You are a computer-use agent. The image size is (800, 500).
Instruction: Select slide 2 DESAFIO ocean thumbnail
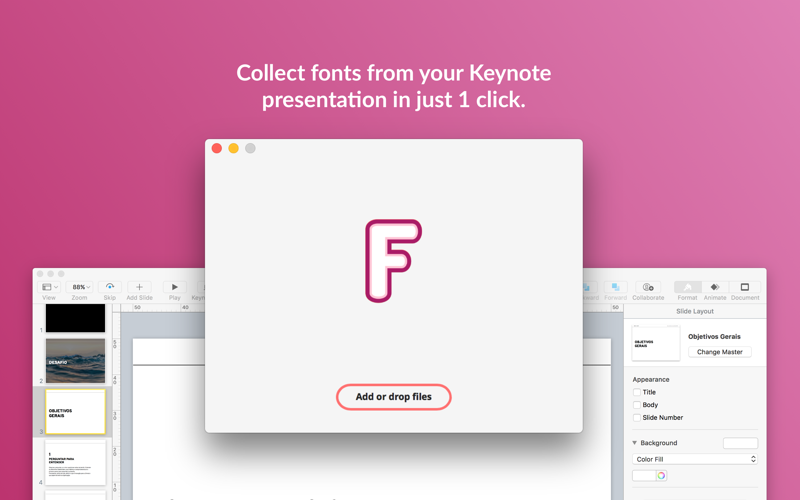coord(75,361)
